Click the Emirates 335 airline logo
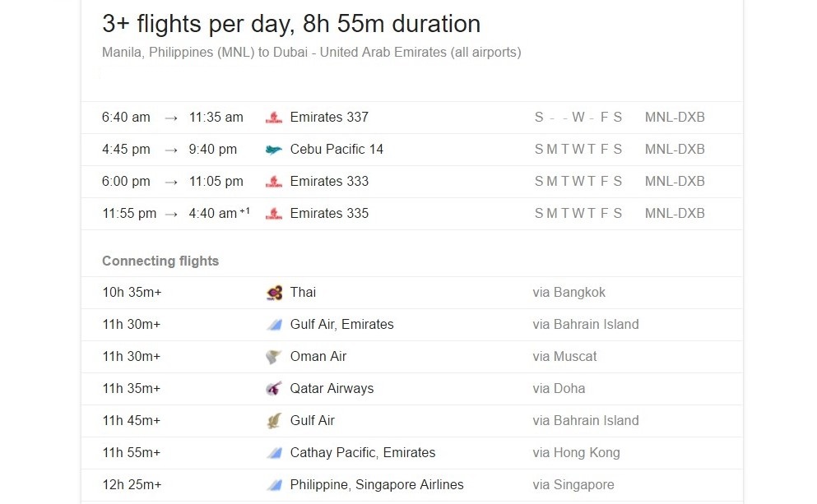 (x=274, y=214)
